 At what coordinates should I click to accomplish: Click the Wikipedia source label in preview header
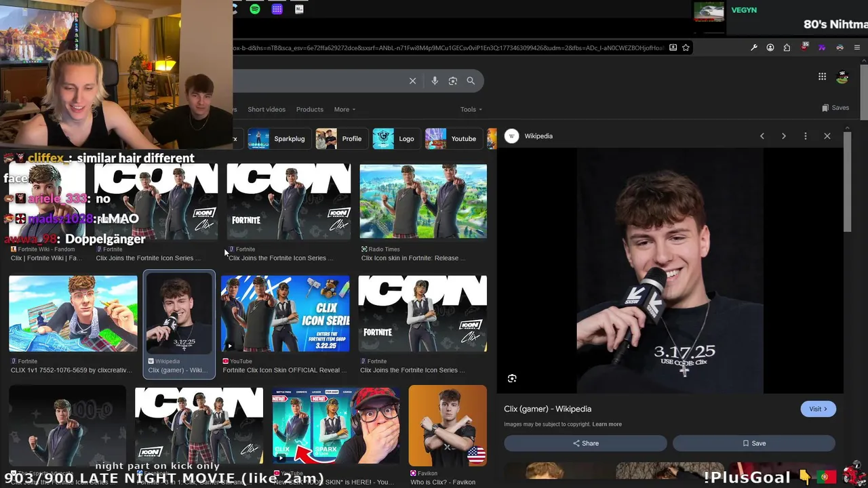pyautogui.click(x=538, y=136)
